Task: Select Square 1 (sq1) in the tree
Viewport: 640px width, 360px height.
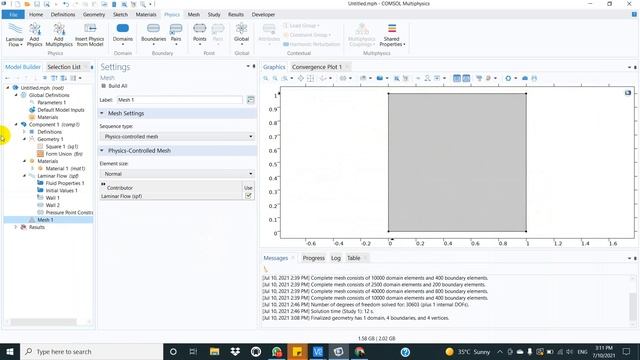Action: (62, 147)
